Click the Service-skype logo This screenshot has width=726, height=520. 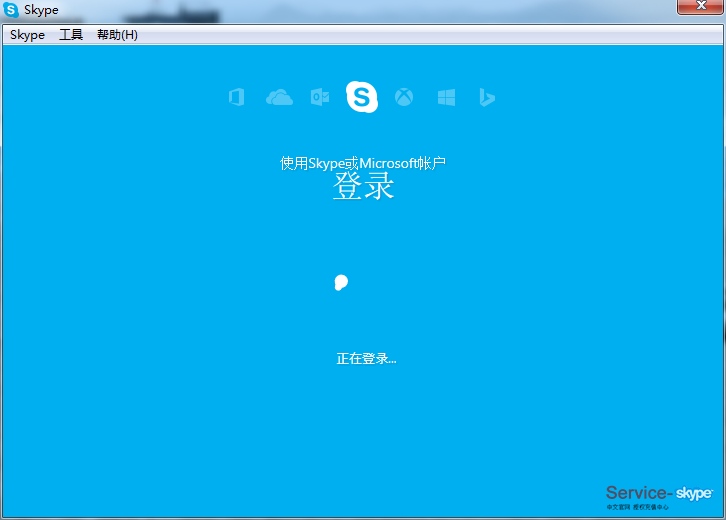coord(659,493)
